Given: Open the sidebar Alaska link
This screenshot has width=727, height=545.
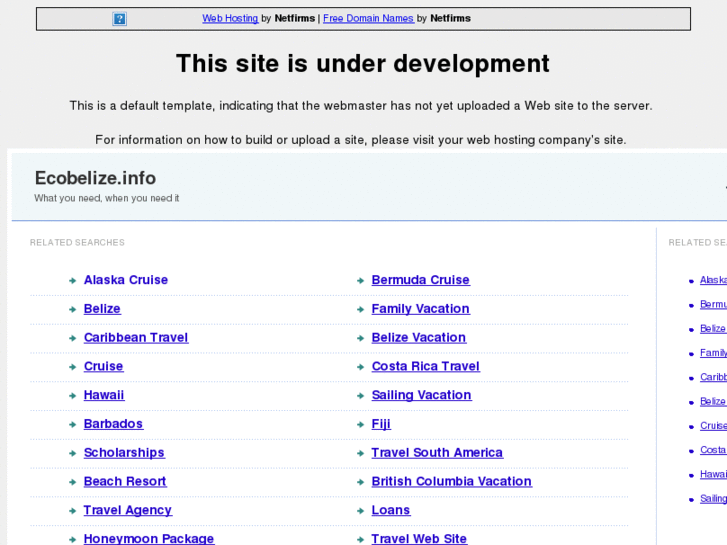Looking at the screenshot, I should 713,280.
